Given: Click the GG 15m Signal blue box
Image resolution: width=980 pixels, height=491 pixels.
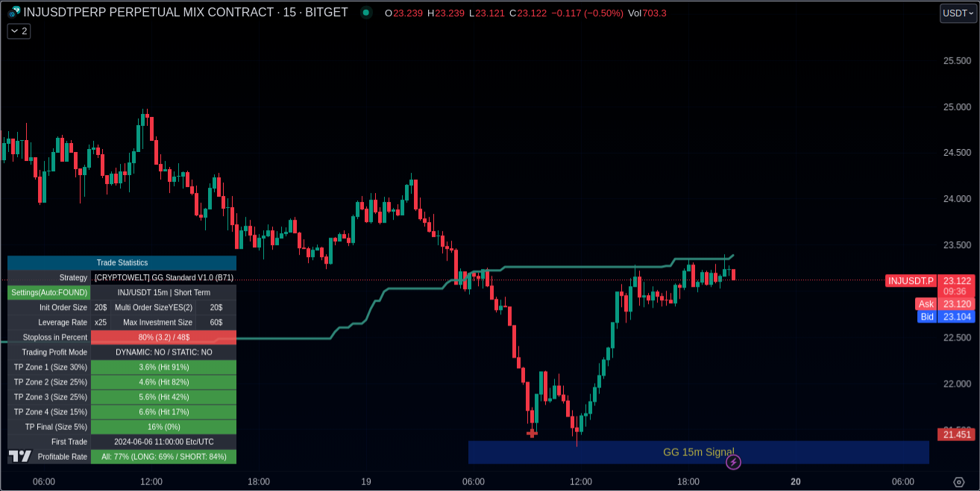Looking at the screenshot, I should click(698, 452).
